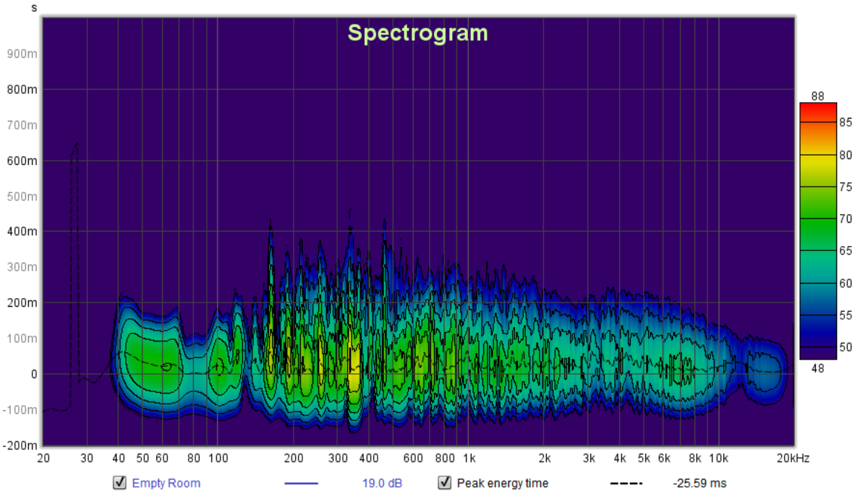Image resolution: width=868 pixels, height=497 pixels.
Task: Click the 1k frequency axis label
Action: pos(469,458)
